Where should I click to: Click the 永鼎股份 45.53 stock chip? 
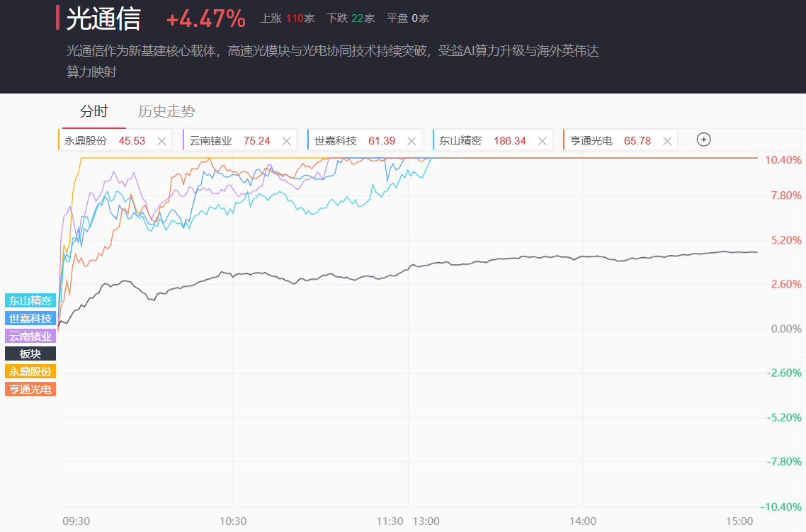(x=105, y=141)
